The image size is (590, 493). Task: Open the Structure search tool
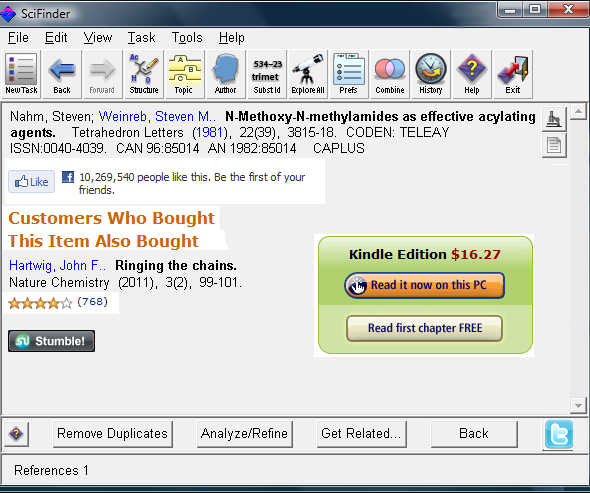144,74
